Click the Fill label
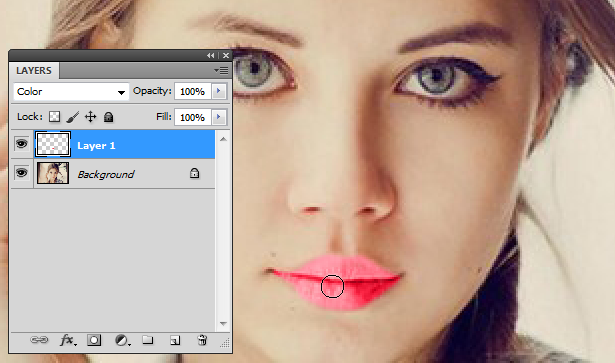The width and height of the screenshot is (615, 363). pyautogui.click(x=164, y=117)
